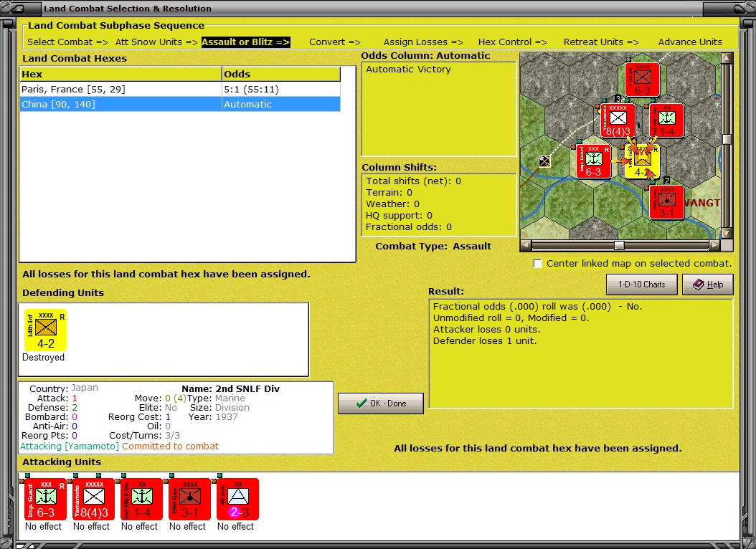This screenshot has height=549, width=756.
Task: Select the 40 mm 2-3 attacking artillery unit
Action: [237, 499]
